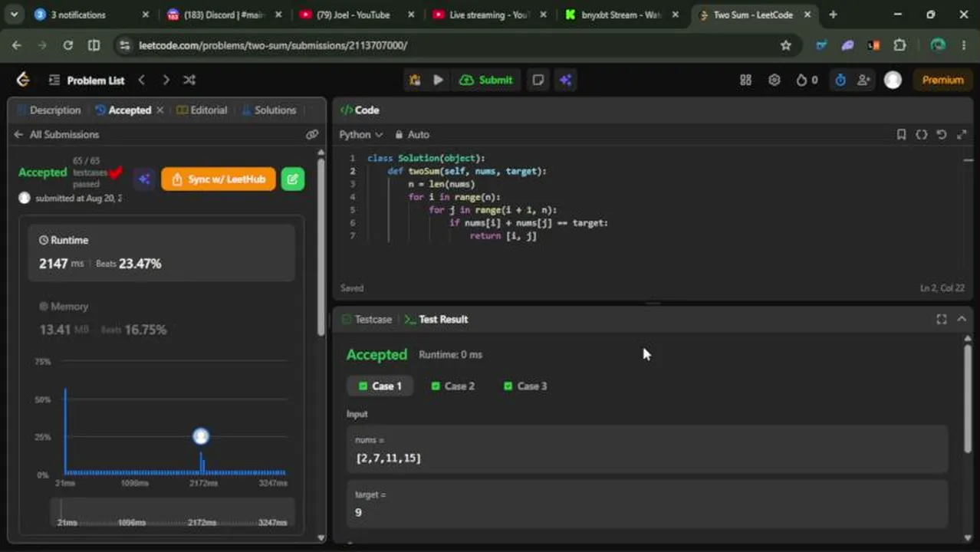980x552 pixels.
Task: Submit the solution
Action: (485, 80)
